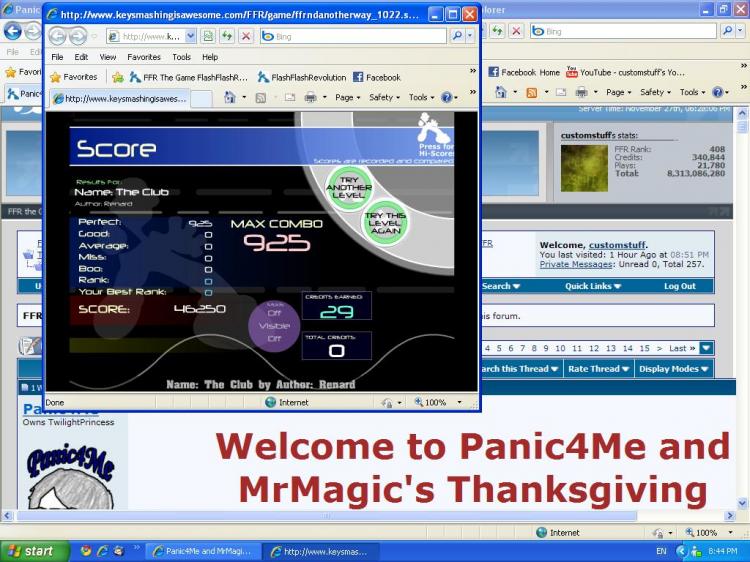Viewport: 750px width, 562px height.
Task: Click the Favorites star icon
Action: pyautogui.click(x=56, y=77)
